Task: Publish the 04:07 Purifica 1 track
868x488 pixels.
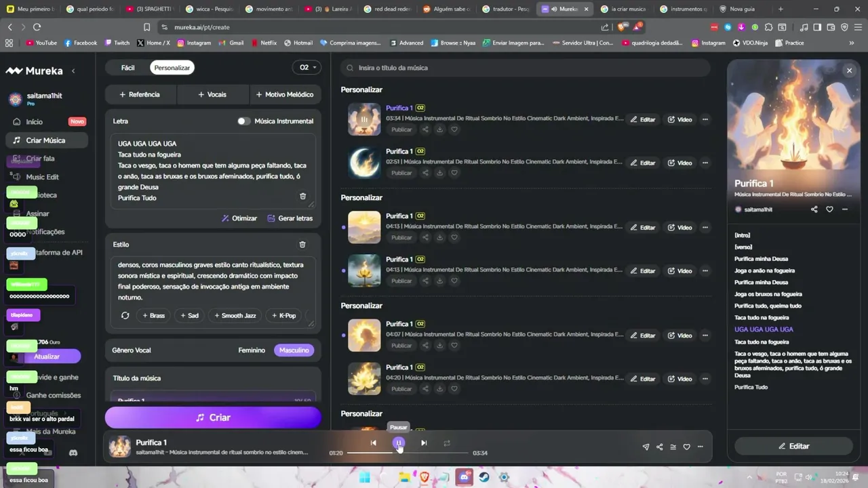Action: 401,346
